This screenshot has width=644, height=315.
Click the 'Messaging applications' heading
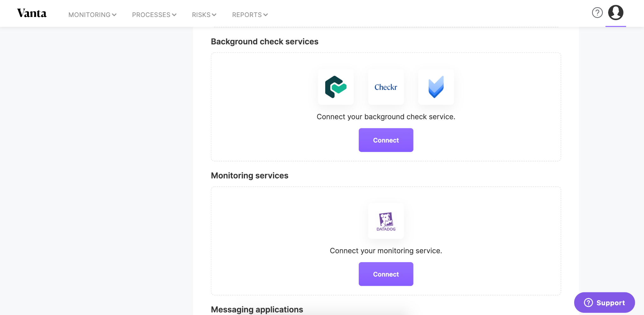tap(257, 310)
